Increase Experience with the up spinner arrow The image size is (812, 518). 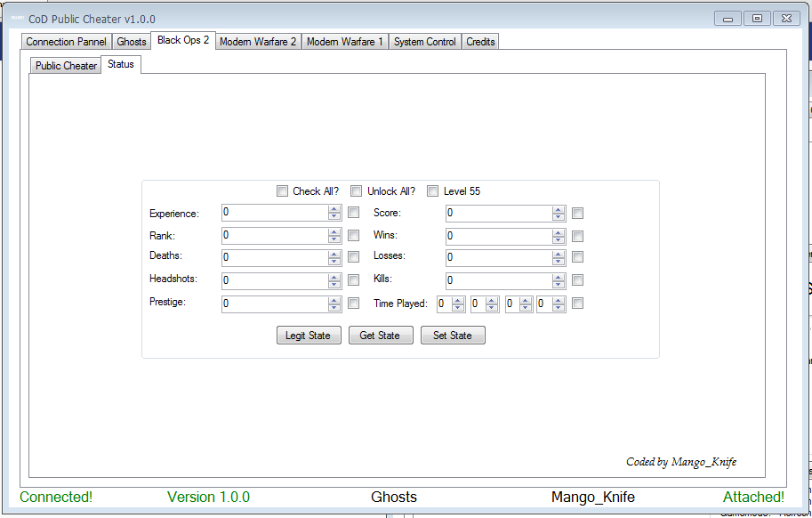pos(334,209)
